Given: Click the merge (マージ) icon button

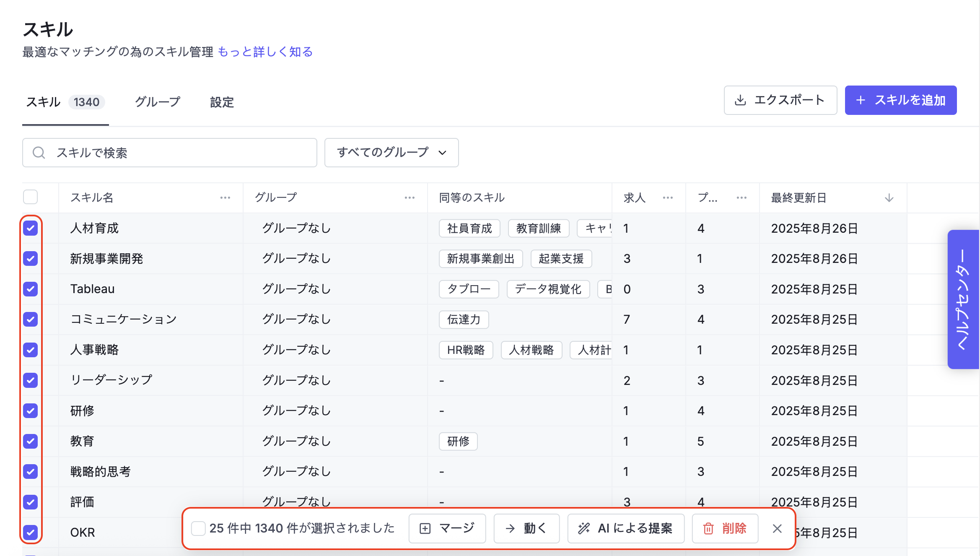Looking at the screenshot, I should tap(447, 528).
